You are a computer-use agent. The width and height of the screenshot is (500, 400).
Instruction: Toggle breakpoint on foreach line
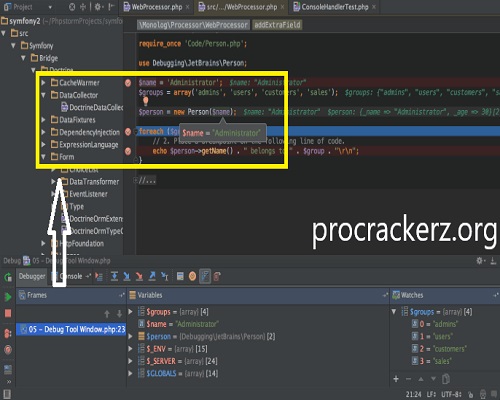click(128, 132)
